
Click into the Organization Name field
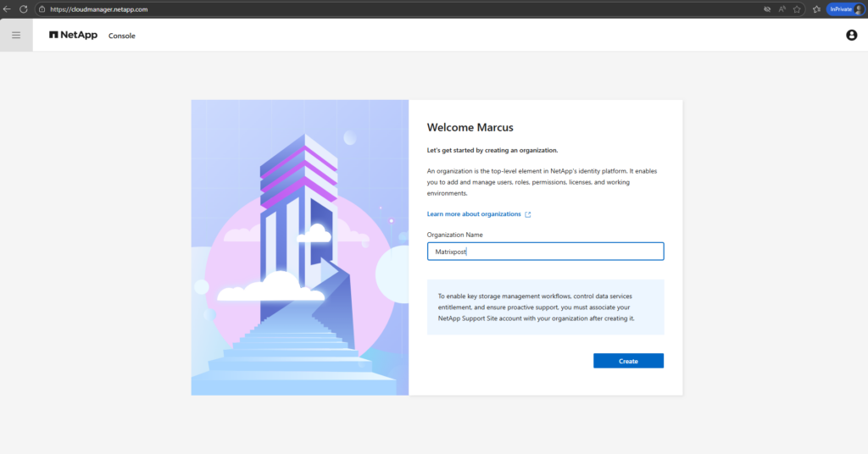pyautogui.click(x=545, y=252)
